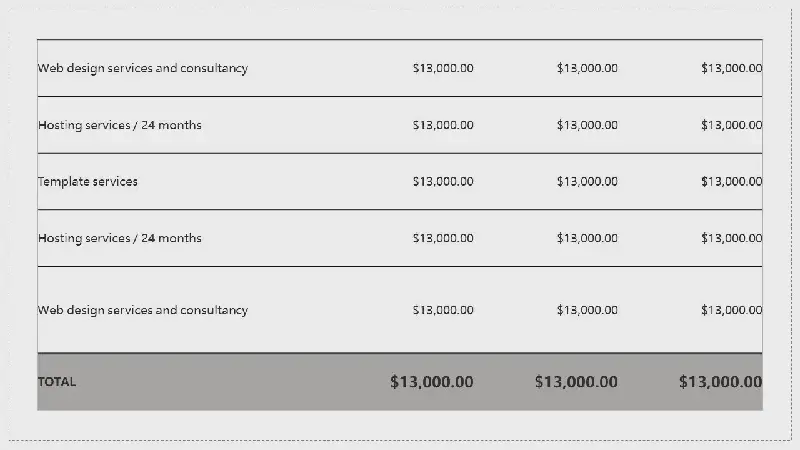Viewport: 800px width, 450px height.
Task: Click first amount in lower Hosting services row
Action: pos(443,238)
